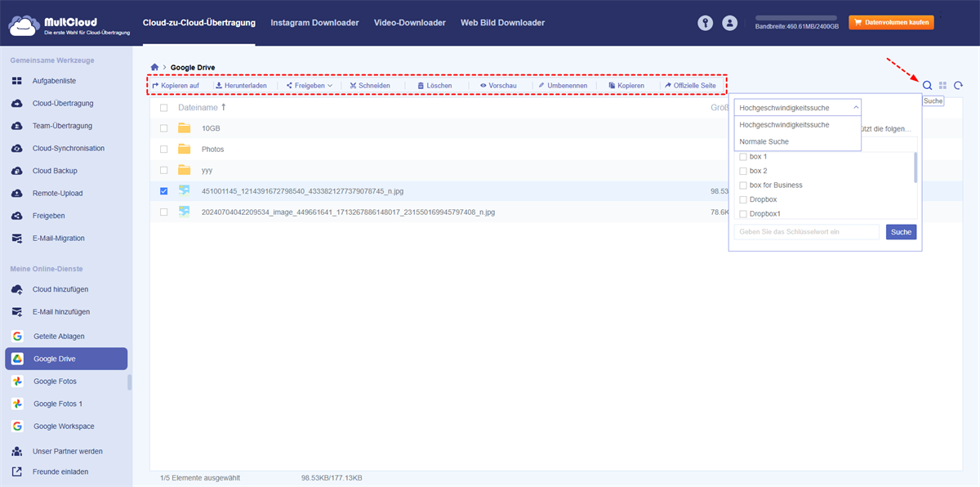This screenshot has width=980, height=487.
Task: Click the keyword search input field
Action: [807, 232]
